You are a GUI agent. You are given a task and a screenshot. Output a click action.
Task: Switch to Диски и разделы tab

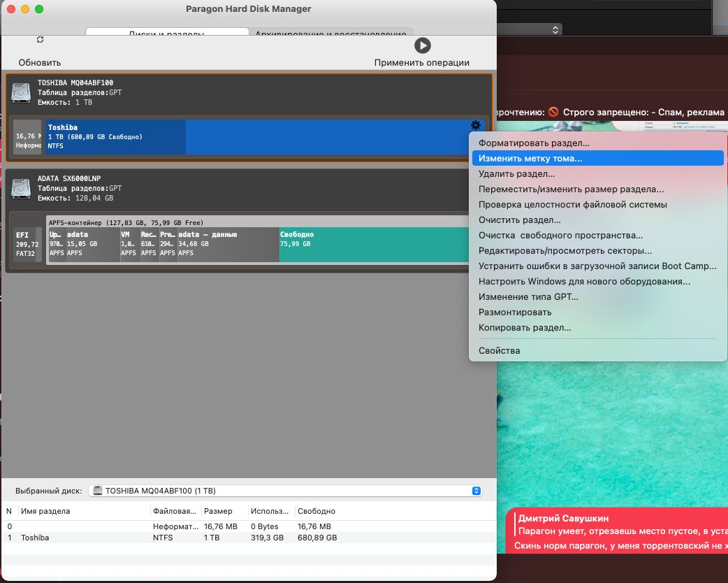click(x=167, y=32)
